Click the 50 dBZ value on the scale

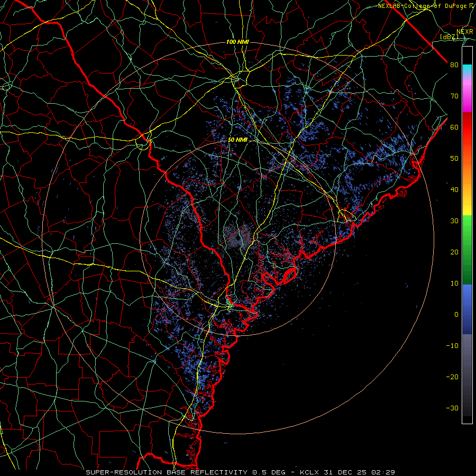[x=454, y=159]
